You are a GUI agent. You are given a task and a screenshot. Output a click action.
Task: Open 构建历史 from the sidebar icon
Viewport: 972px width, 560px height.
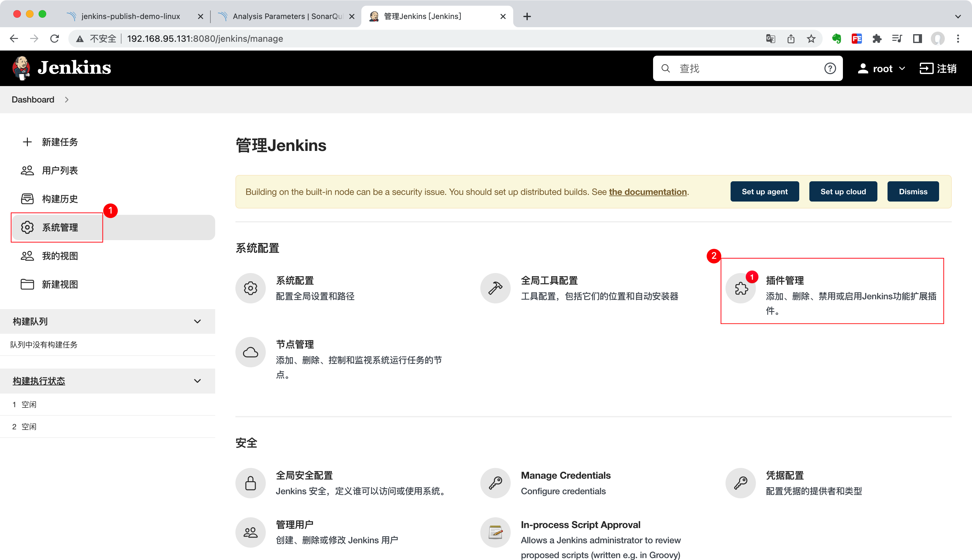[x=27, y=198]
